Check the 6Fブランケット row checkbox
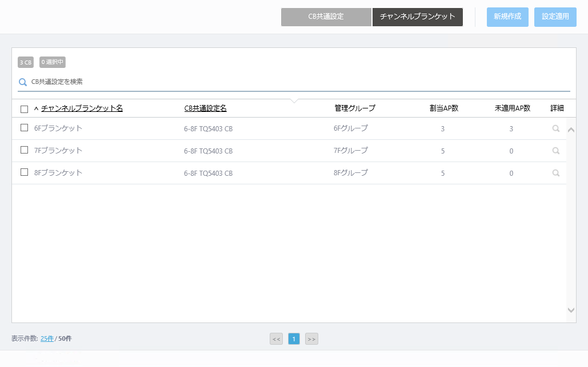Screen dimensions: 588x367 [x=25, y=128]
